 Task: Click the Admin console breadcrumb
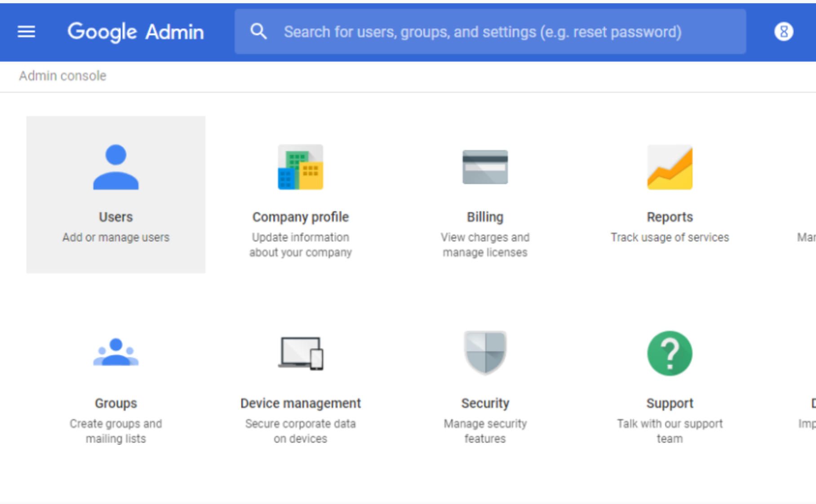click(x=62, y=76)
